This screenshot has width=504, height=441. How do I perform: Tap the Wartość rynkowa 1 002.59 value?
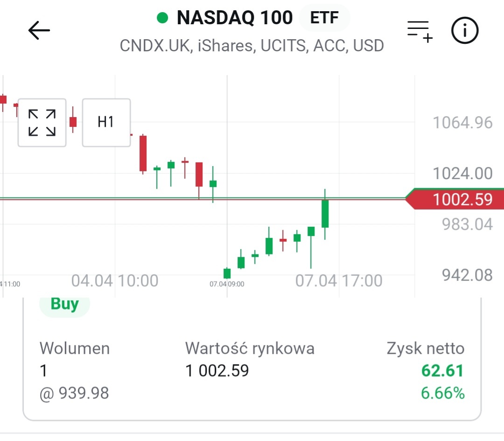coord(217,371)
